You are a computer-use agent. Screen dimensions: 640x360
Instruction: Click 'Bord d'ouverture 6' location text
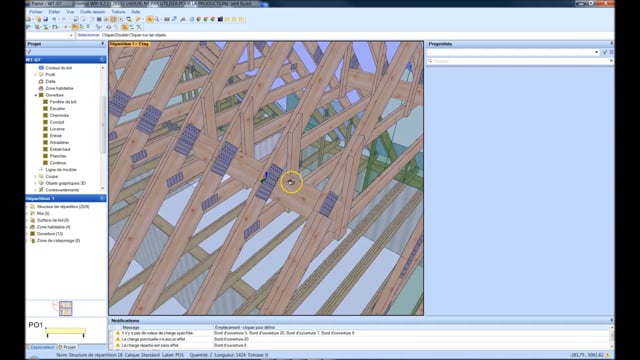[x=230, y=345]
